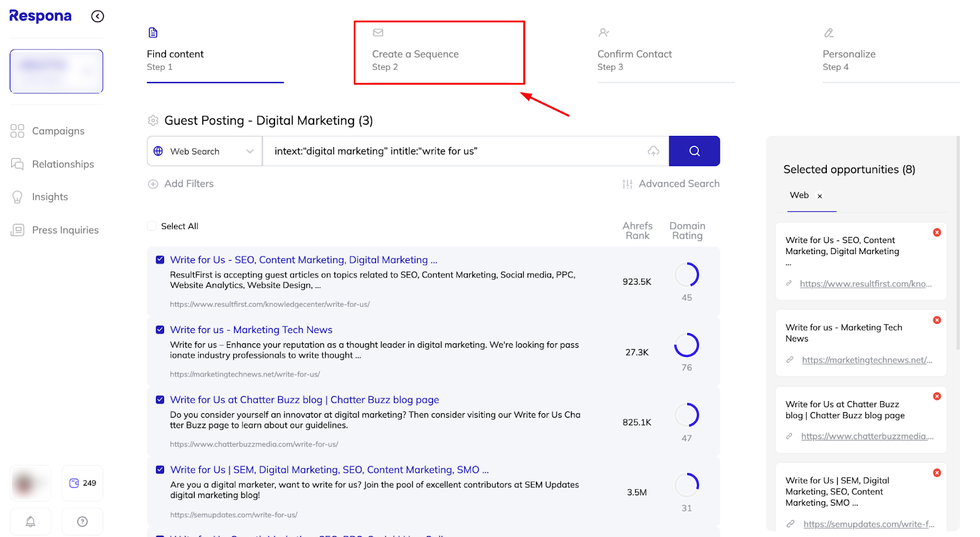Image resolution: width=980 pixels, height=537 pixels.
Task: Go to Personalize Step 4 tab
Action: (x=891, y=54)
